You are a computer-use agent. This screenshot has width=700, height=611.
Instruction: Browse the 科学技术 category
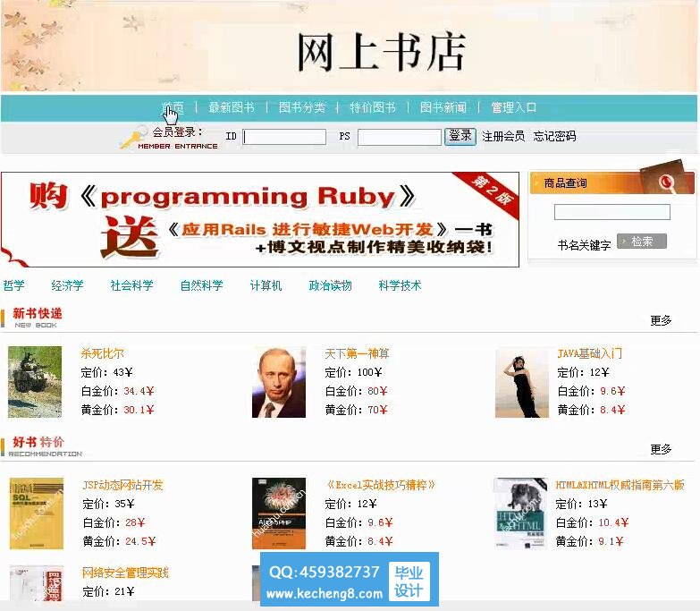(x=400, y=285)
